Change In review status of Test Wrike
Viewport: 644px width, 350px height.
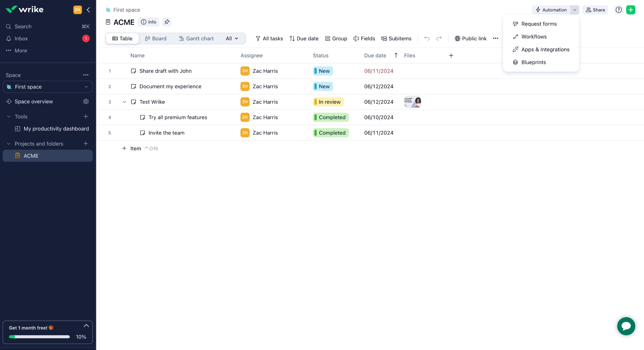click(x=328, y=102)
